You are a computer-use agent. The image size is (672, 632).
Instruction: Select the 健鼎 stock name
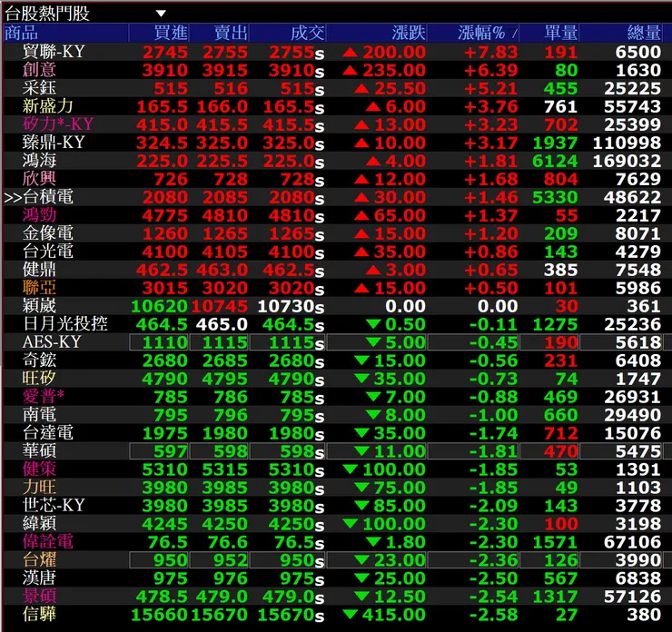39,269
